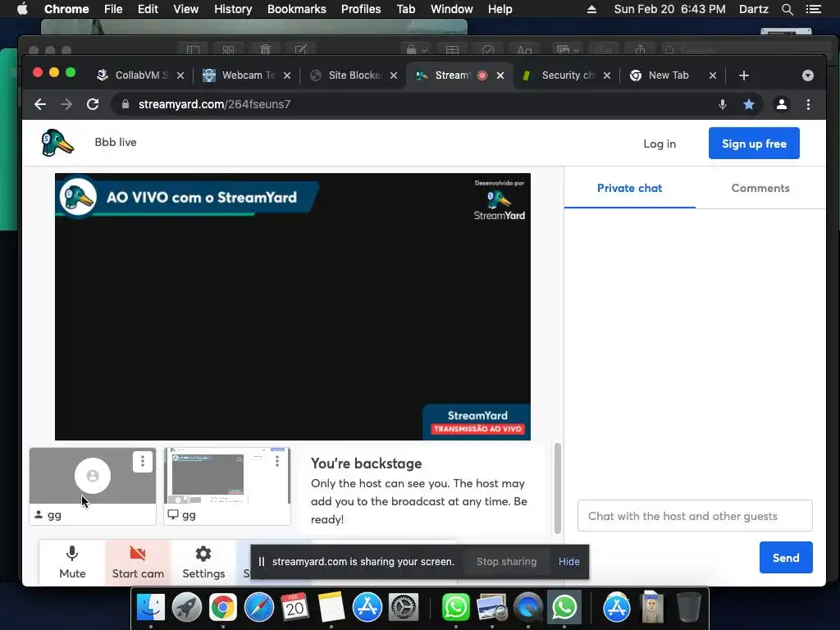The image size is (840, 630).
Task: Open System Preferences from the Dock
Action: coord(403,608)
